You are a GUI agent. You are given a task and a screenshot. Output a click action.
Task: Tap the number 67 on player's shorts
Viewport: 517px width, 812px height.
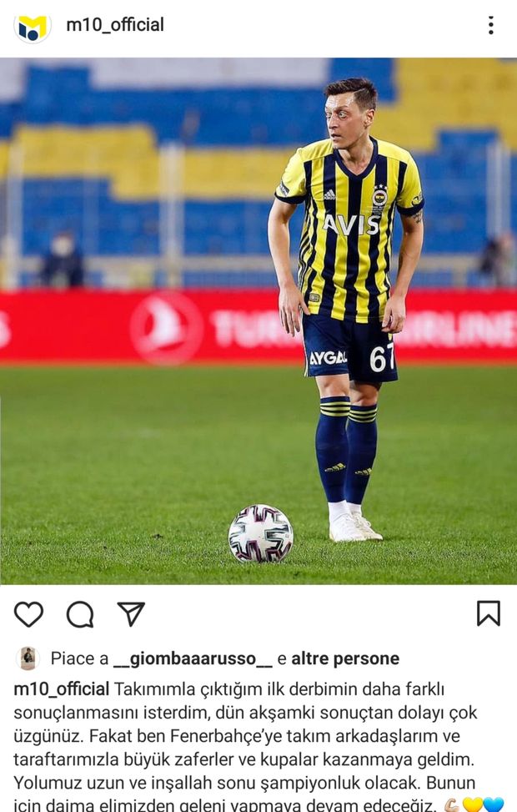coord(382,358)
